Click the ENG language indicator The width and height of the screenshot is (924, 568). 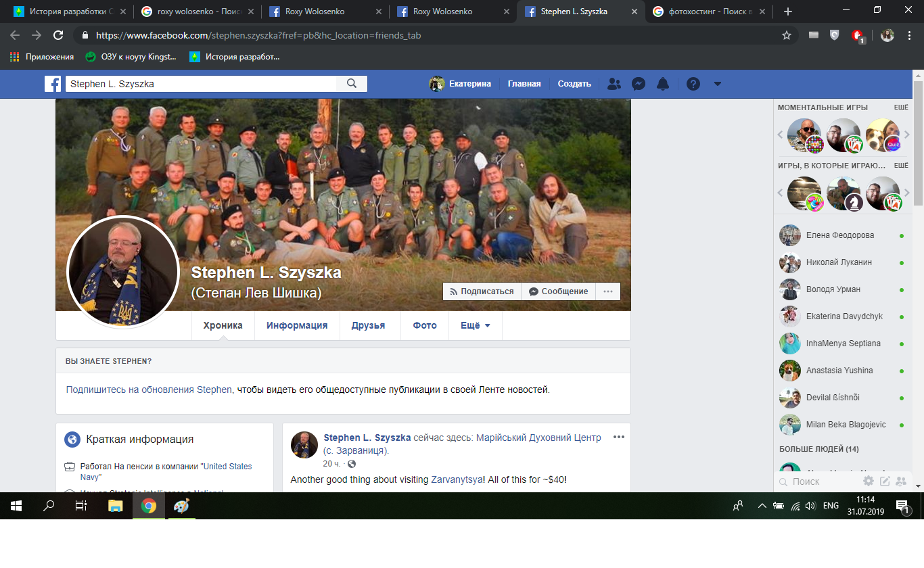click(x=831, y=505)
